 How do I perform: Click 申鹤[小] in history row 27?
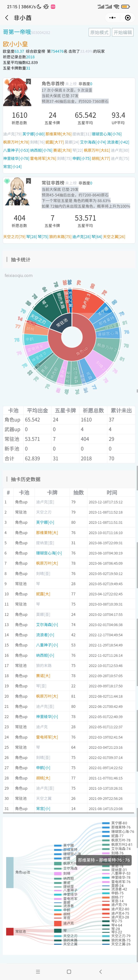(x=43, y=767)
